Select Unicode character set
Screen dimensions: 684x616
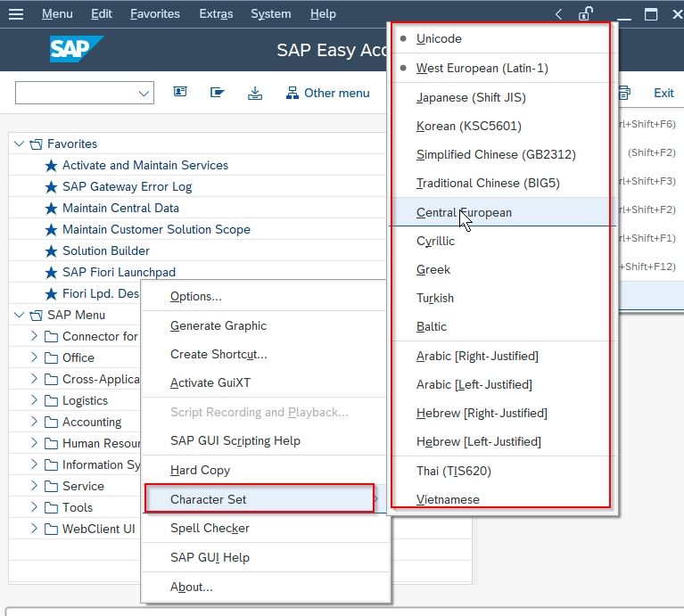tap(501, 39)
